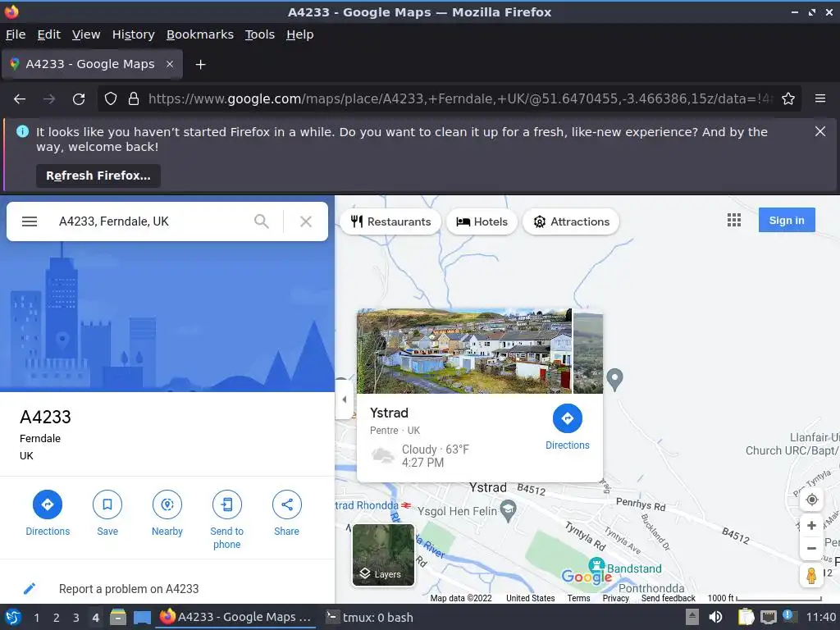Screen dimensions: 840x630
Task: Click Report a problem on A4233
Action: 129,589
